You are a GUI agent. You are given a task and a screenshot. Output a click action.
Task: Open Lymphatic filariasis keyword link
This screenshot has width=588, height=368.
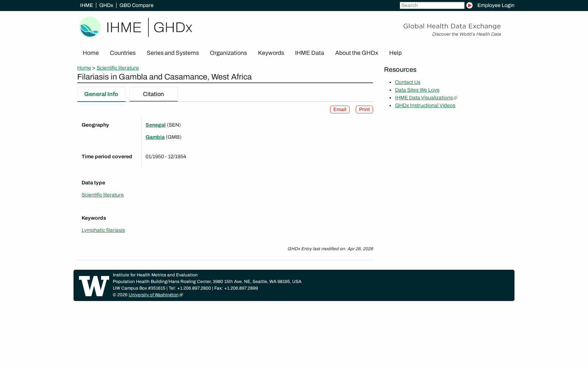click(103, 230)
